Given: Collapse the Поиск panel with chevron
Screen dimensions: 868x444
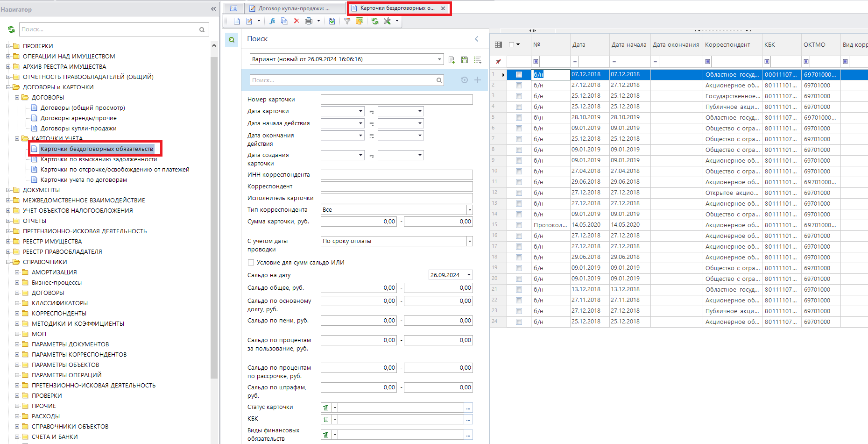Looking at the screenshot, I should click(477, 39).
